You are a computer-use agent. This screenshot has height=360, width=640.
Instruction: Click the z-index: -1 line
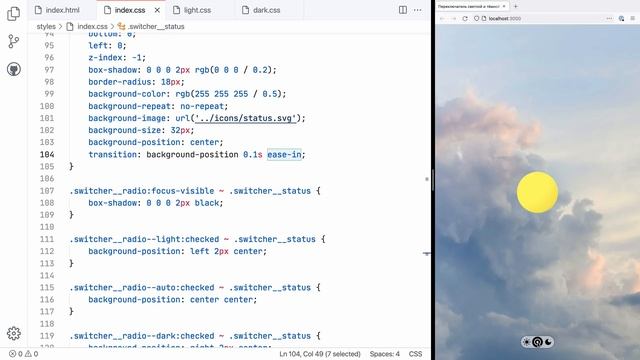coord(117,58)
